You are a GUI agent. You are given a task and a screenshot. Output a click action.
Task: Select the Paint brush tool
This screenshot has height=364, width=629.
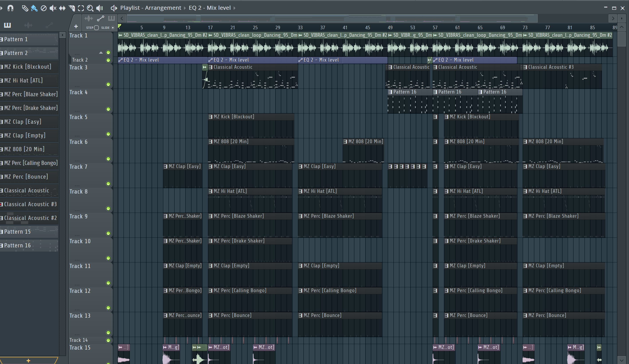pyautogui.click(x=34, y=8)
